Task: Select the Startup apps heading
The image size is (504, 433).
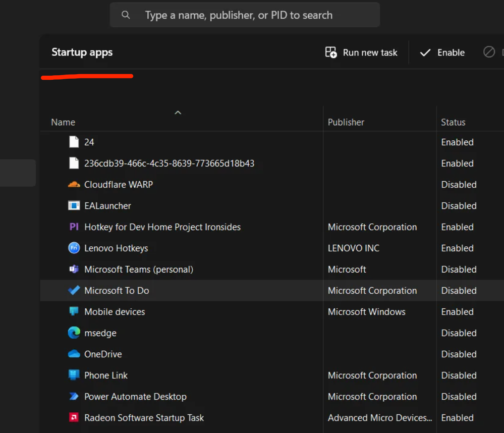Action: (82, 52)
